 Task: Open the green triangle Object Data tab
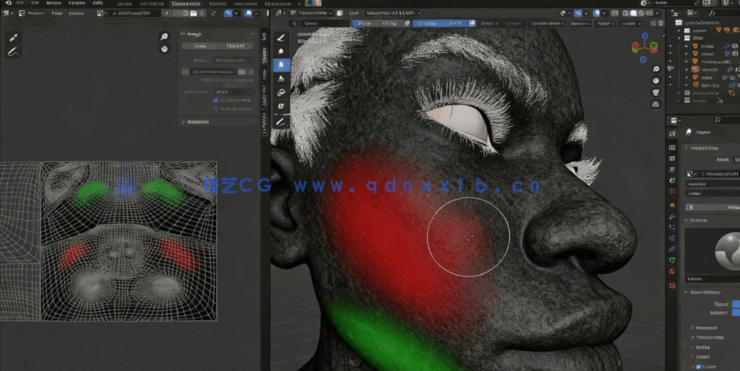[x=673, y=260]
